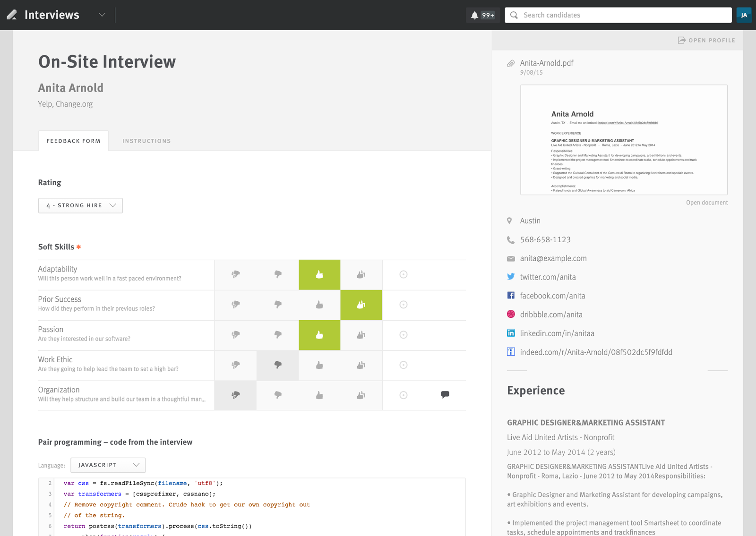The height and width of the screenshot is (536, 756).
Task: Click the Open document link
Action: tap(707, 203)
